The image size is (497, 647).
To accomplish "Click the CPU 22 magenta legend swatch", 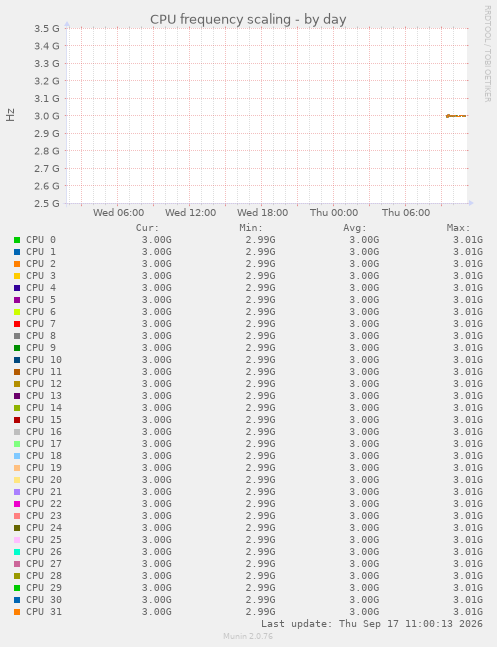I will [17, 504].
